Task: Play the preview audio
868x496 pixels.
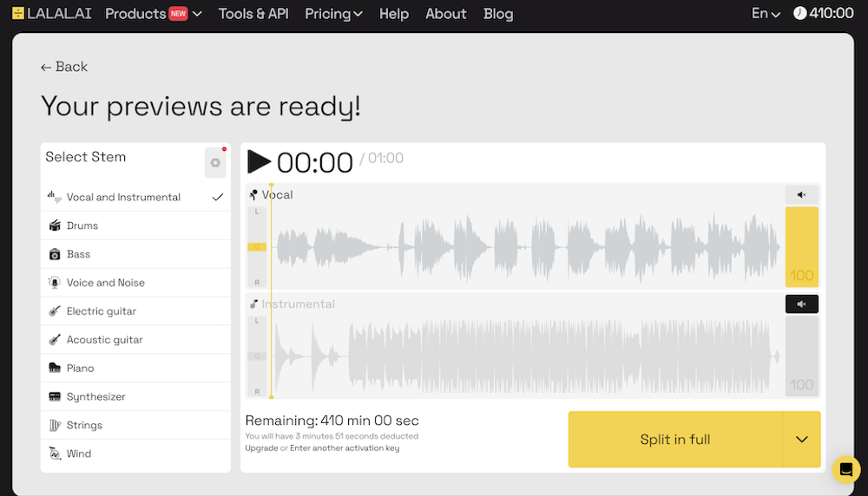Action: coord(259,162)
